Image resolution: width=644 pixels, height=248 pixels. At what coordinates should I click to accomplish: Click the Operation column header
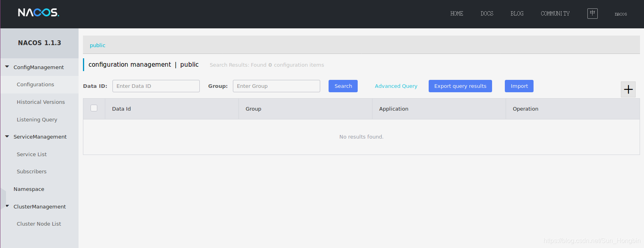click(x=573, y=109)
